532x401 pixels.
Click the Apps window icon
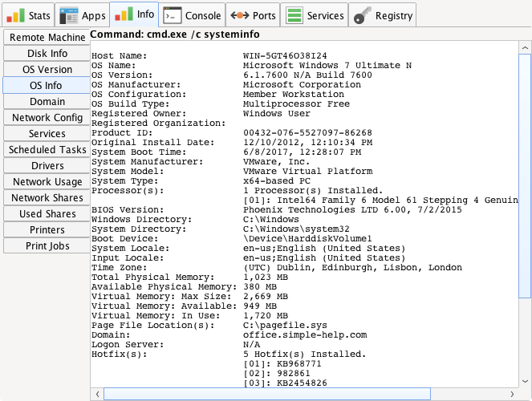69,15
